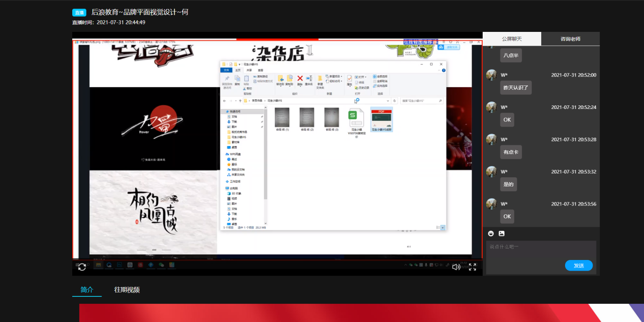644x322 pixels.
Task: Click 复制路径 in the ribbon
Action: click(x=261, y=76)
